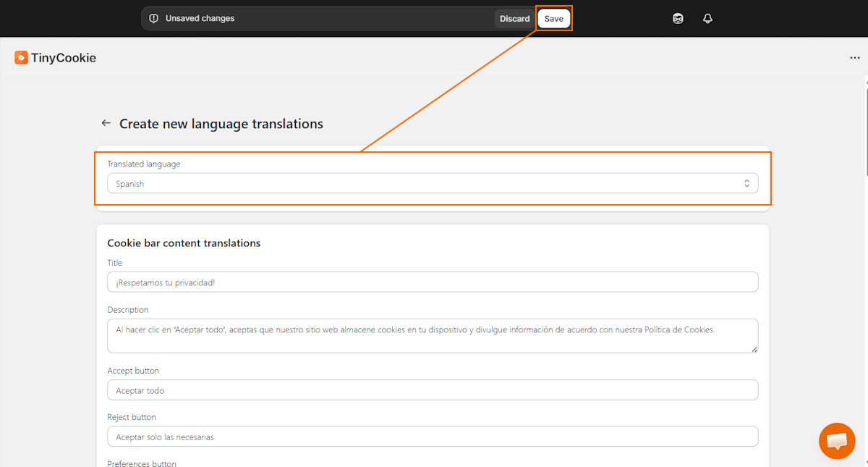This screenshot has height=467, width=868.
Task: Click the Reject button translation field
Action: [433, 436]
